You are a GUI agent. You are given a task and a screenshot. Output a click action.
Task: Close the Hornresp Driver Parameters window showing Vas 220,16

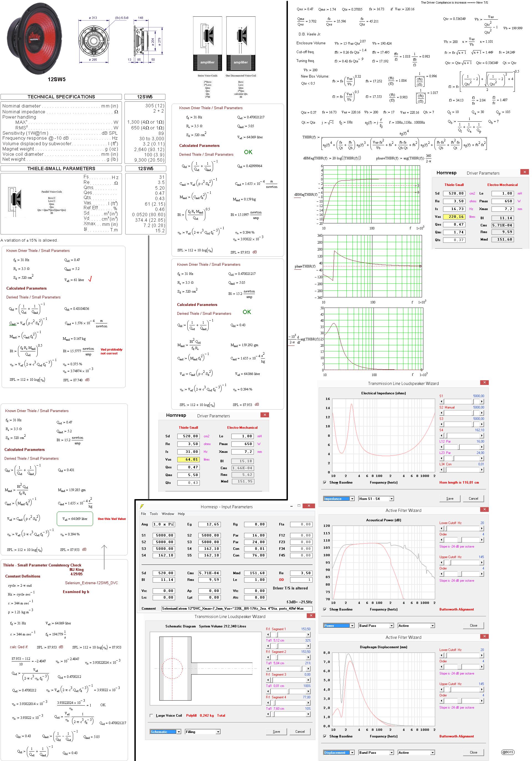coord(524,172)
